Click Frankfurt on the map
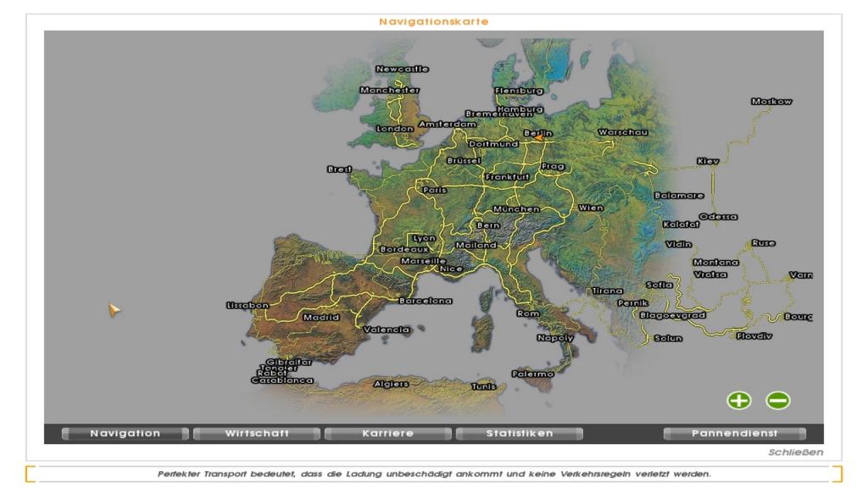This screenshot has height=488, width=868. (507, 177)
